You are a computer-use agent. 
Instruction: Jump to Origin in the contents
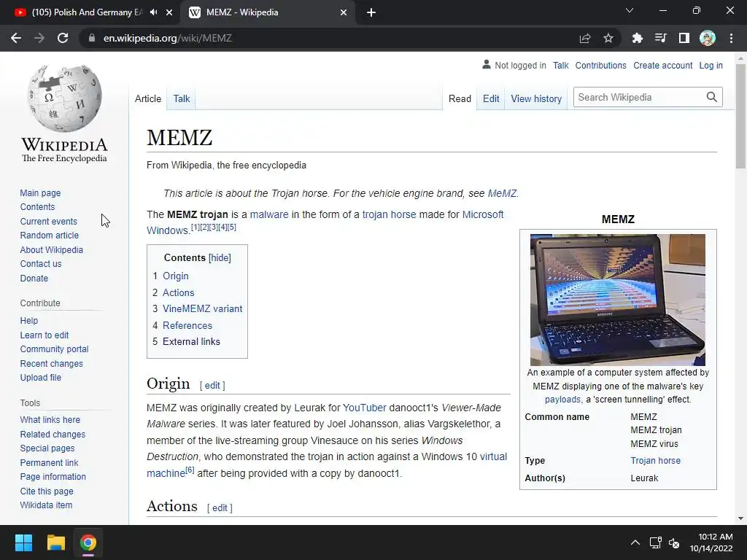click(175, 276)
